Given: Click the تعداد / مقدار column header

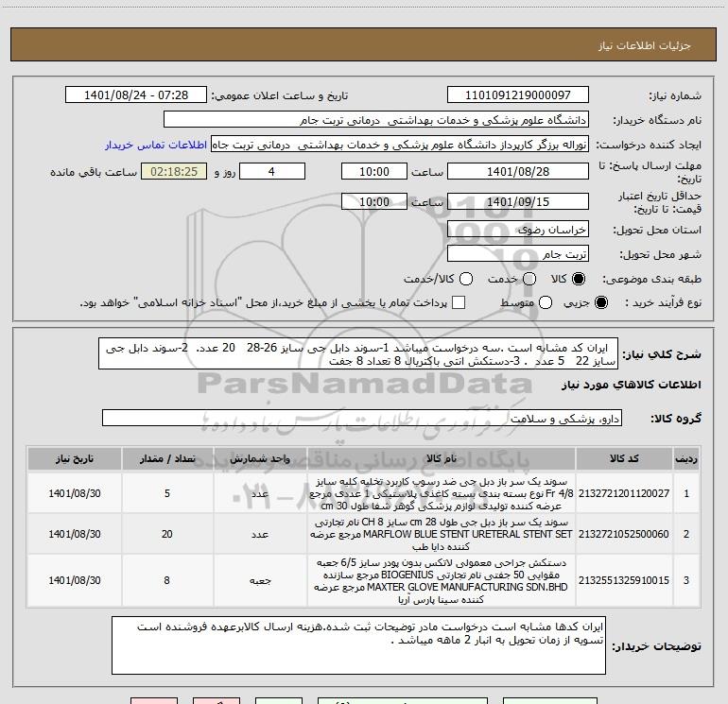Looking at the screenshot, I should coord(167,459).
